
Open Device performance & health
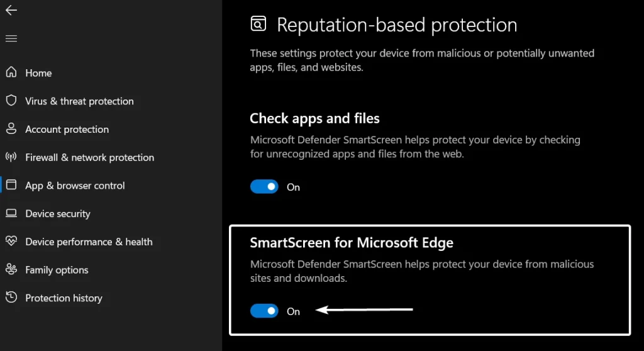click(89, 242)
